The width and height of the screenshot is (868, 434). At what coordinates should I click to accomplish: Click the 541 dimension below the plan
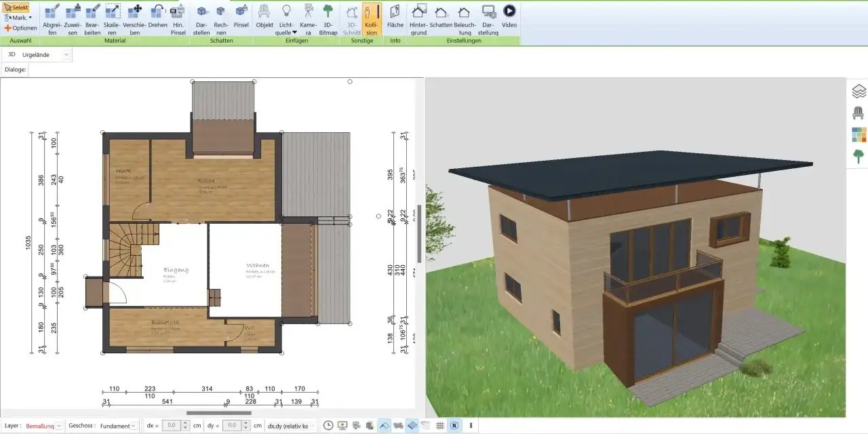[167, 401]
